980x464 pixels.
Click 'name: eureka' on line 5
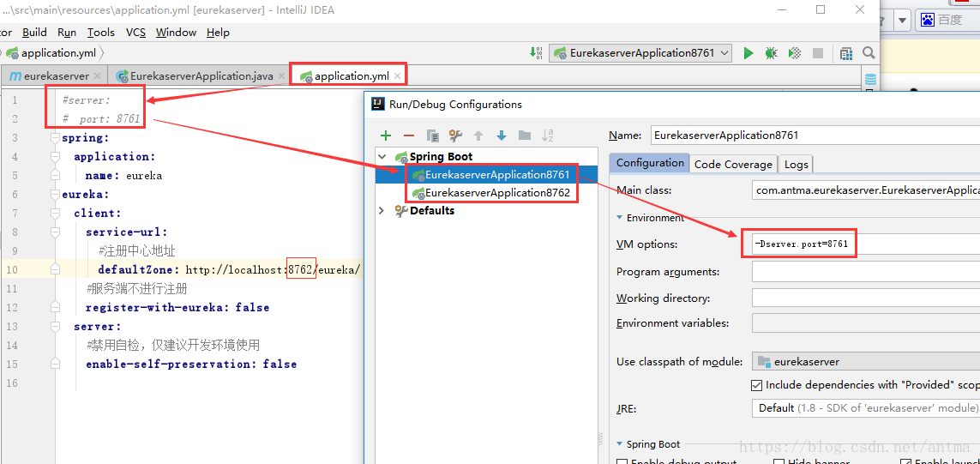click(x=123, y=176)
